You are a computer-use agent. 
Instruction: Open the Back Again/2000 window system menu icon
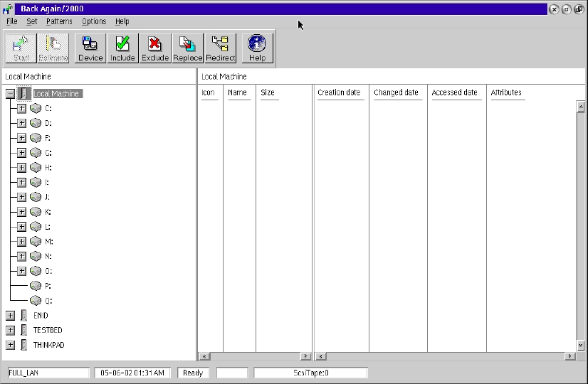(x=8, y=9)
